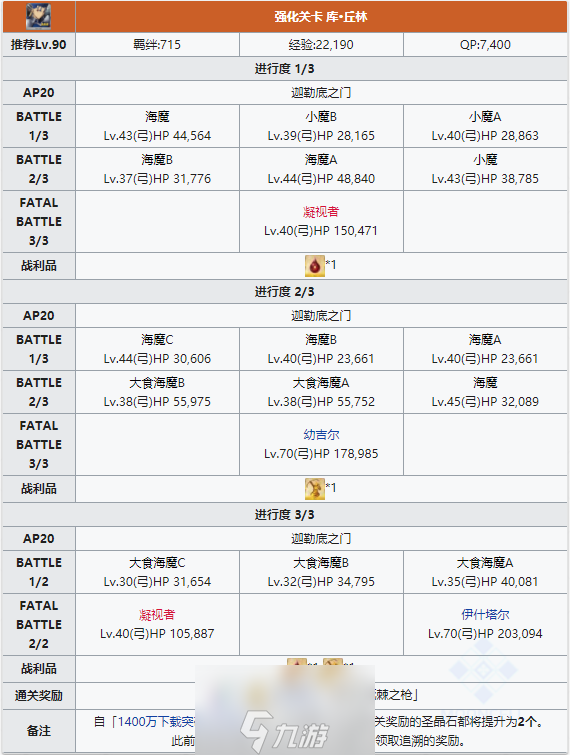Select the 迦勒底之门 cell under 进行度 2/3
Screen dimensions: 570x755
click(321, 316)
